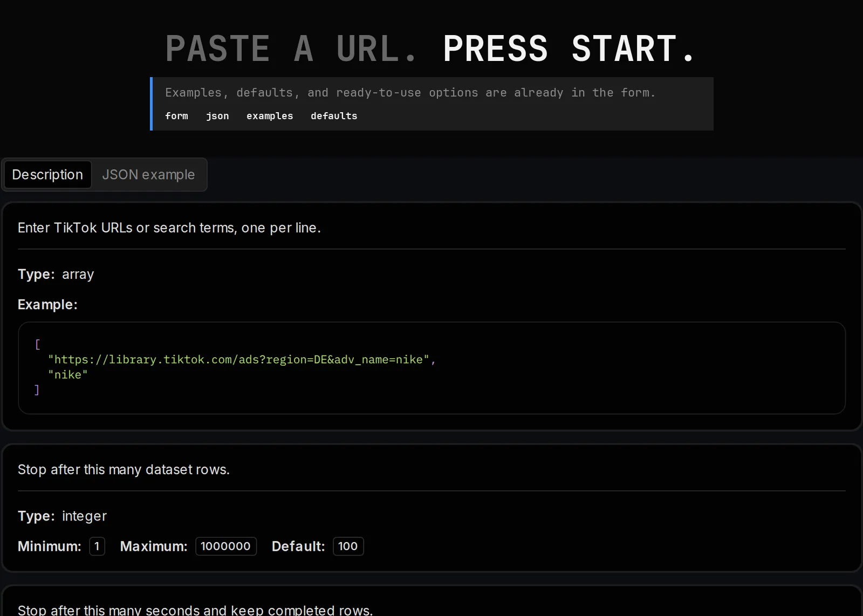Click 'Stop after this many dataset rows.' text

click(x=124, y=470)
